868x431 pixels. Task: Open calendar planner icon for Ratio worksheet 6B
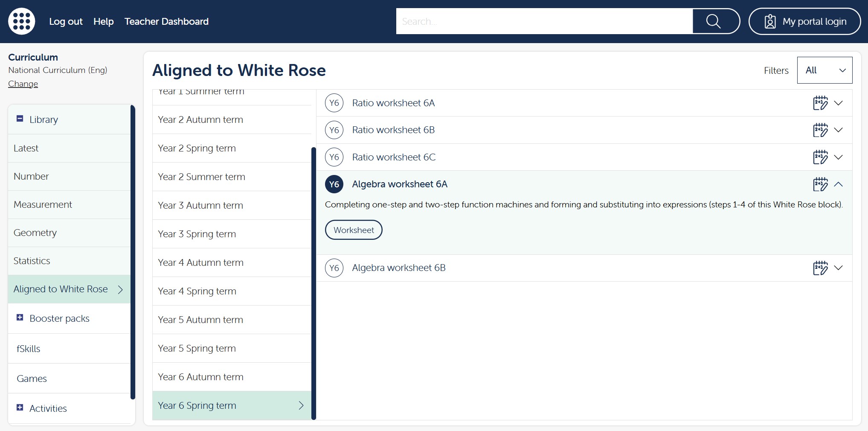coord(820,130)
